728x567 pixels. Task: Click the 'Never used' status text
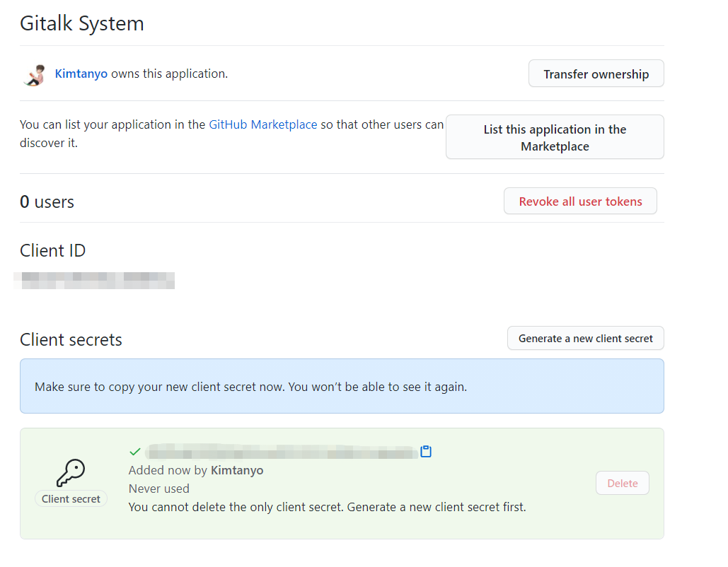(158, 489)
